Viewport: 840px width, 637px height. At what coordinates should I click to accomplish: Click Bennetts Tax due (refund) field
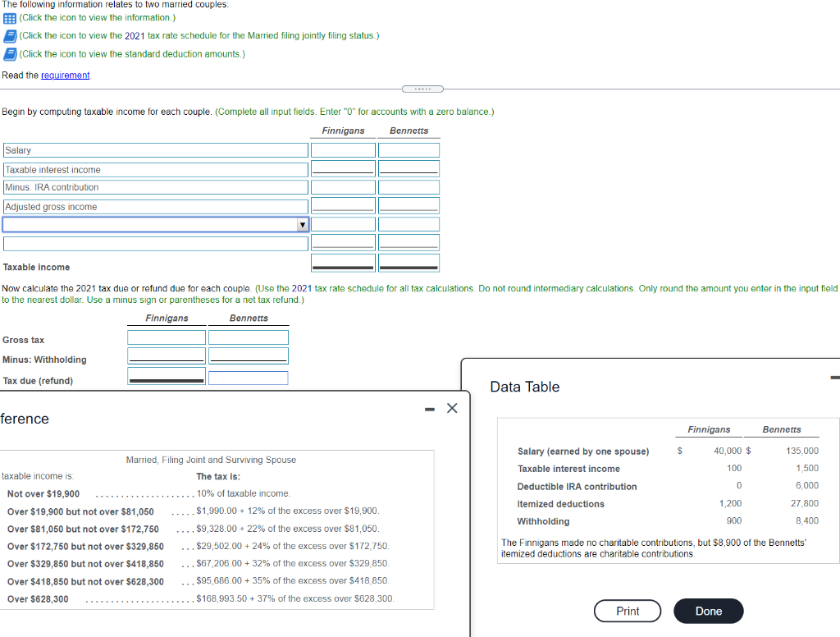[x=248, y=378]
